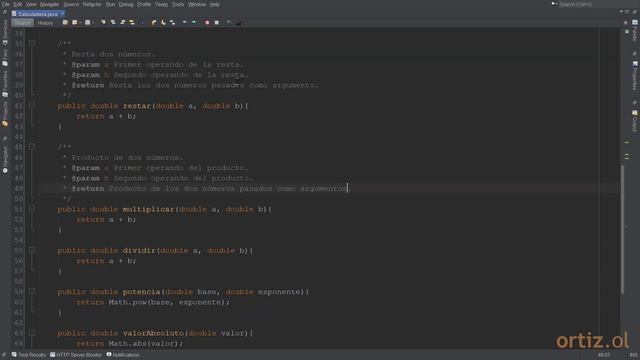
Task: Open the Debug menu
Action: pyautogui.click(x=126, y=4)
